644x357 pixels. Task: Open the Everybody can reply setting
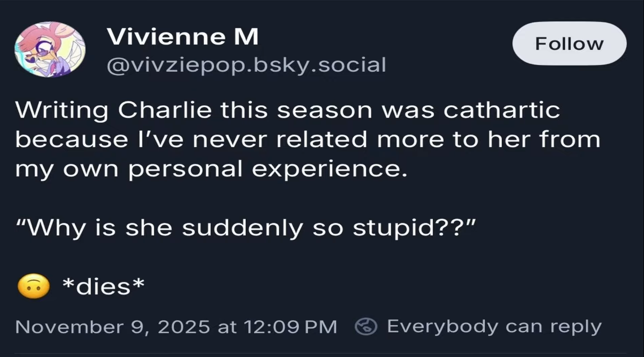click(494, 326)
